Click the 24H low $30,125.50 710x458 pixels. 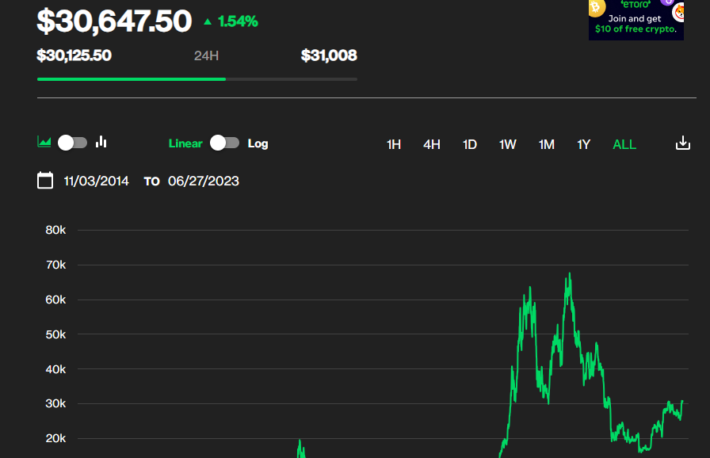[x=74, y=56]
